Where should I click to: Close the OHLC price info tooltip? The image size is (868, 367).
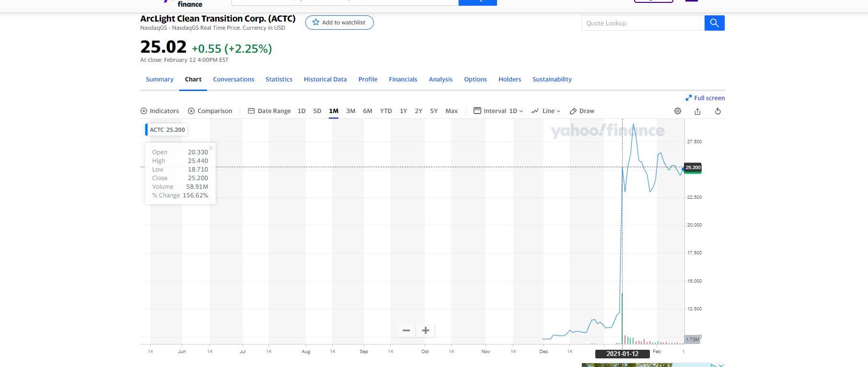[x=211, y=148]
